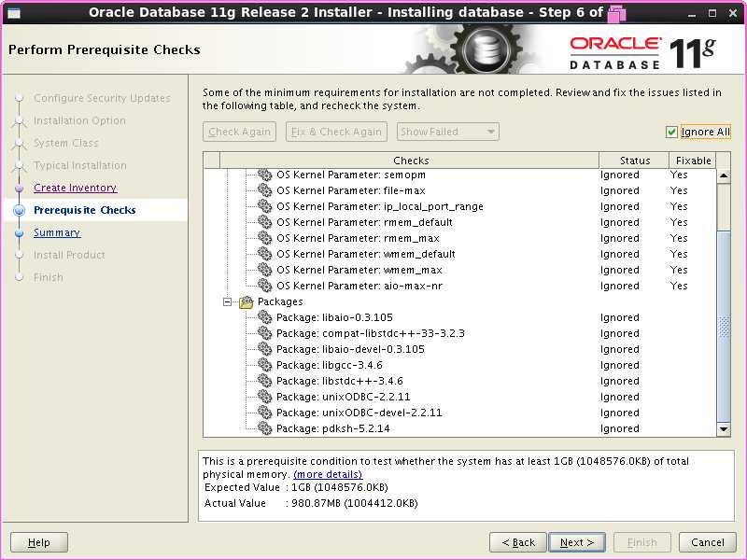Click gear icon beside rmem_max parameter
The image size is (747, 560).
coord(264,238)
